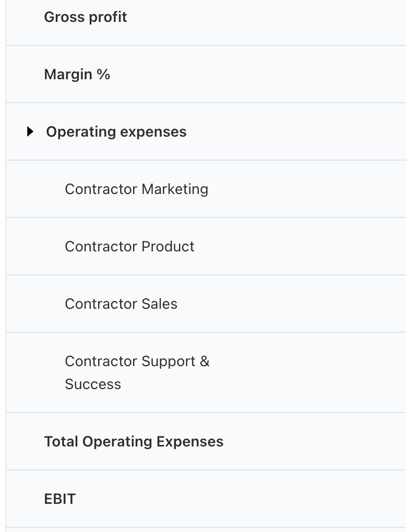
Task: Select the Contractor Marketing line item
Action: 137,189
